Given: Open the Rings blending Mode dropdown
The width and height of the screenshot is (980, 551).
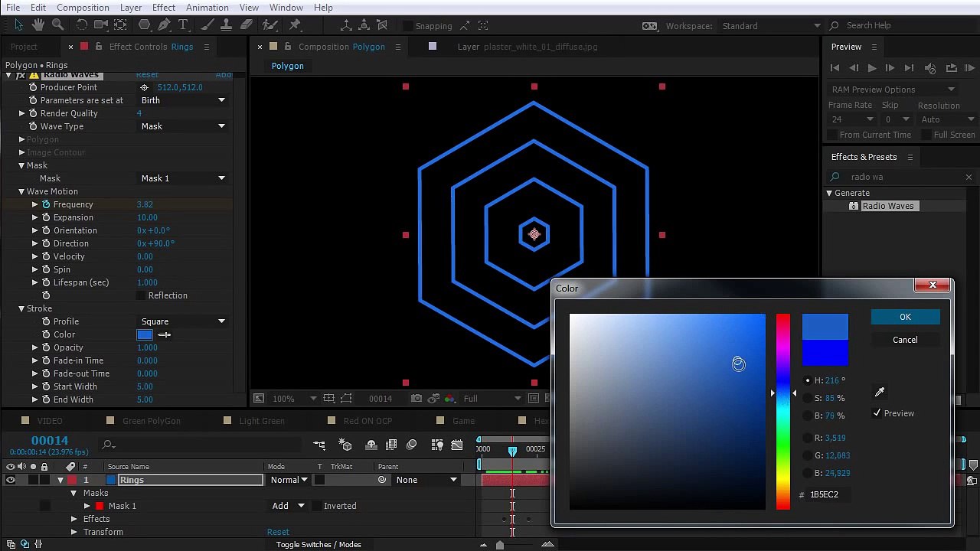Looking at the screenshot, I should tap(289, 480).
